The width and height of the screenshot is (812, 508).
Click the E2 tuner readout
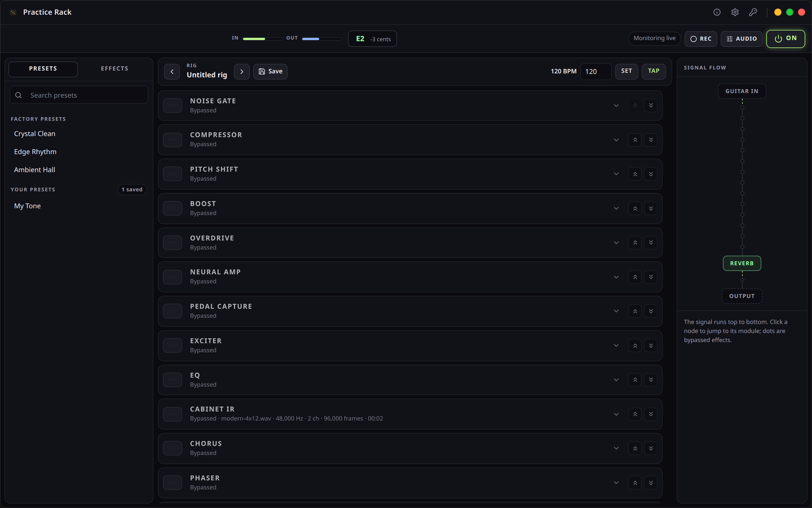(x=372, y=39)
